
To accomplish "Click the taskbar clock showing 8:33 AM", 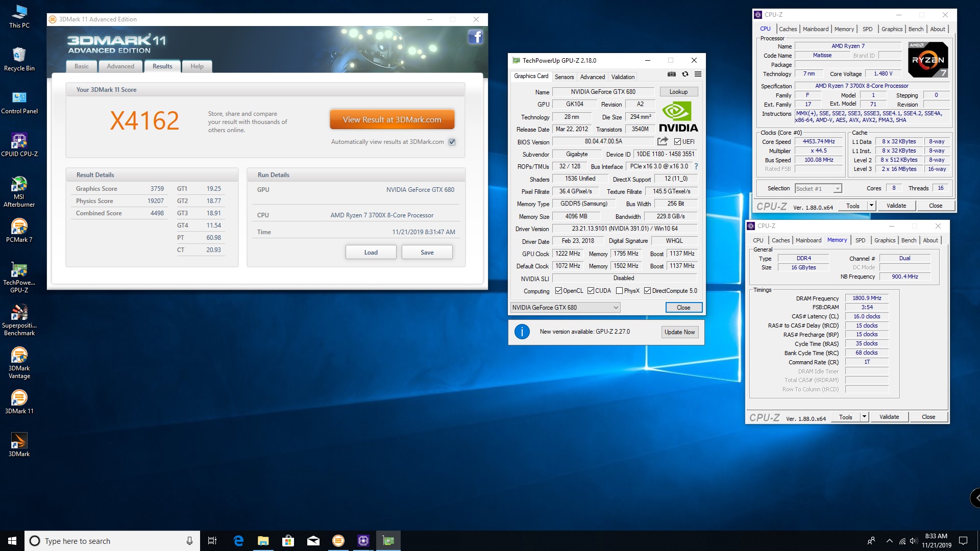I will click(x=936, y=541).
